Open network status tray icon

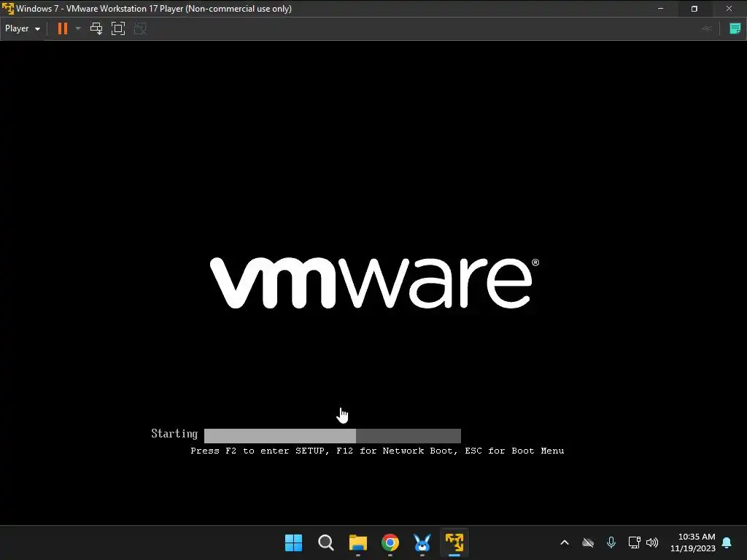point(634,542)
